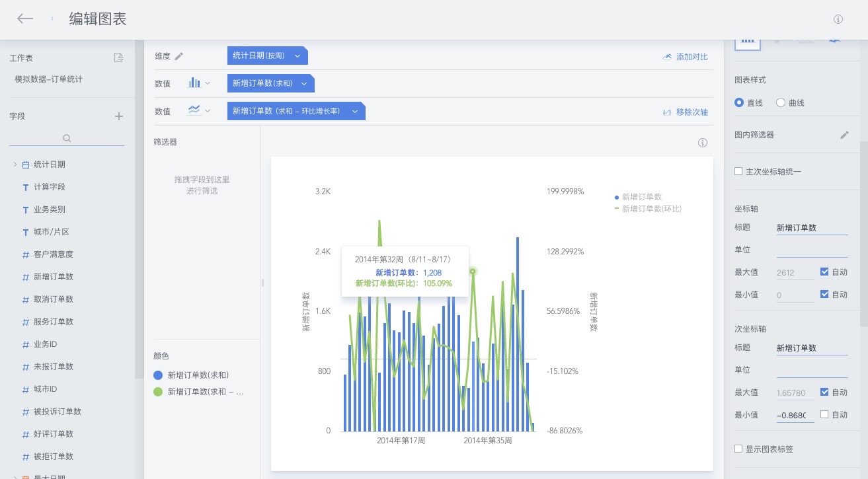Open the second 数值 chart type dropdown arrow
The width and height of the screenshot is (868, 479).
pos(208,111)
